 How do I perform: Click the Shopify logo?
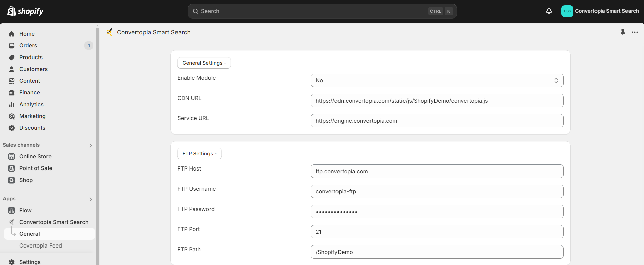click(x=26, y=11)
